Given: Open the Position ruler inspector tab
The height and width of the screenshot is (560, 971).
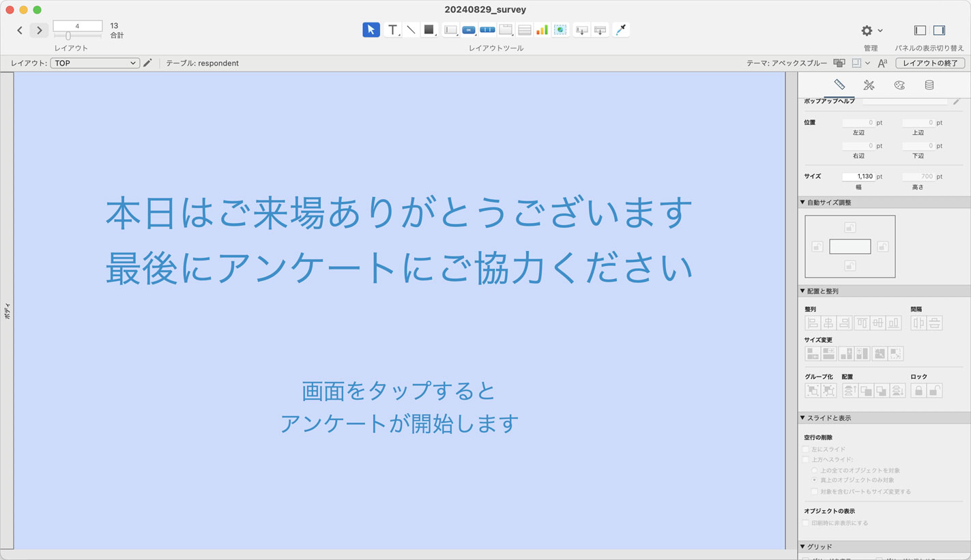Looking at the screenshot, I should [x=839, y=85].
